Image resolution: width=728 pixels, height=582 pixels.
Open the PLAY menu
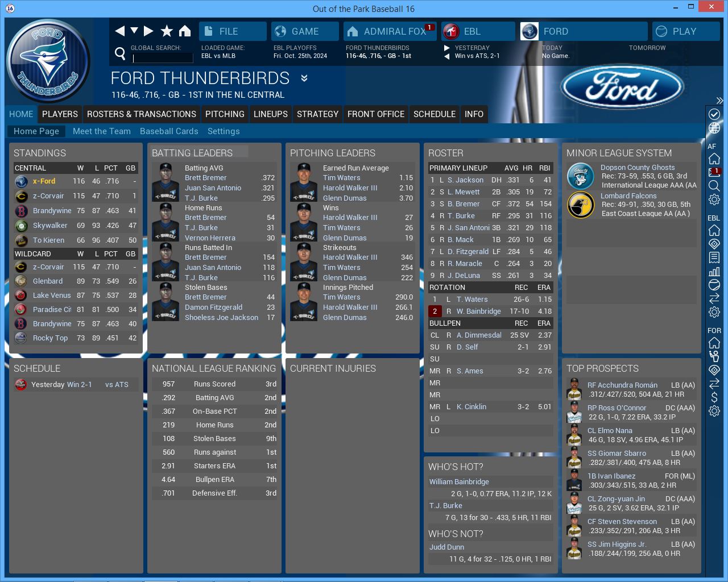click(686, 31)
